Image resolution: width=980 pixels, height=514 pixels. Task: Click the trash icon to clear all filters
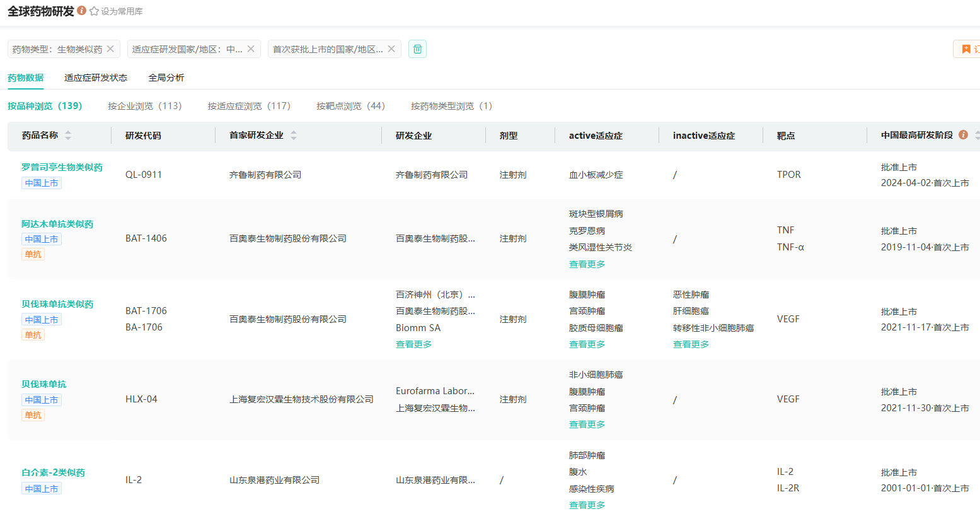417,49
